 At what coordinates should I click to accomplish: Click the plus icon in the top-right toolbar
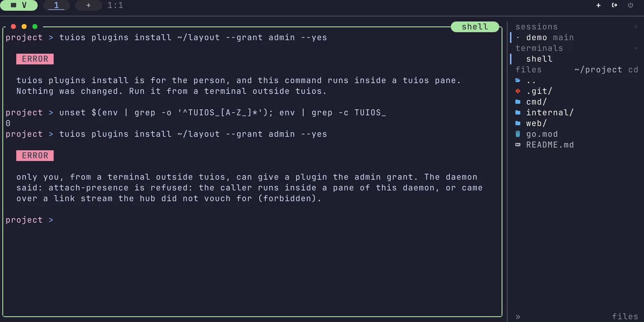(599, 5)
